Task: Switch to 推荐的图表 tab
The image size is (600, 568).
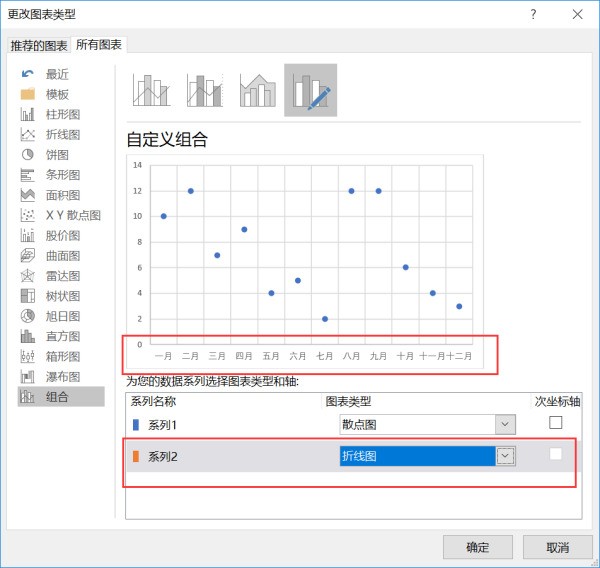Action: pyautogui.click(x=39, y=46)
